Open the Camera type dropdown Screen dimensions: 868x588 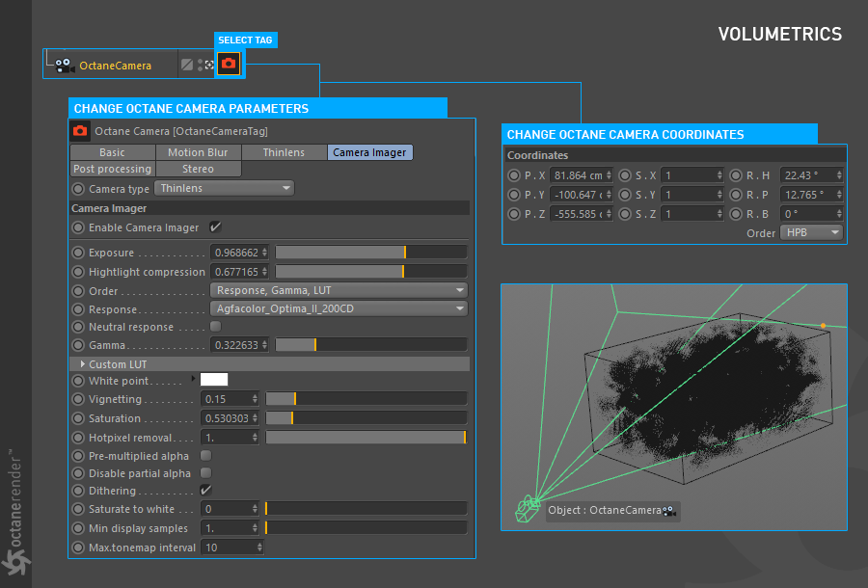[224, 188]
